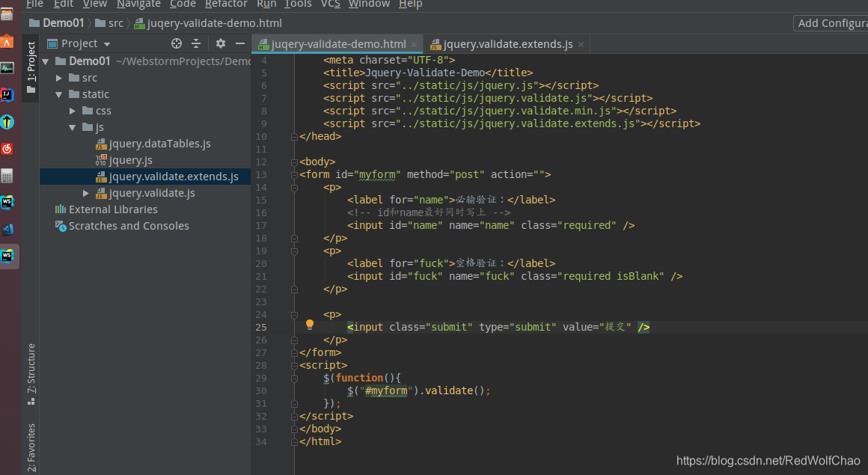
Task: Open Calculator from the dock
Action: pyautogui.click(x=7, y=176)
